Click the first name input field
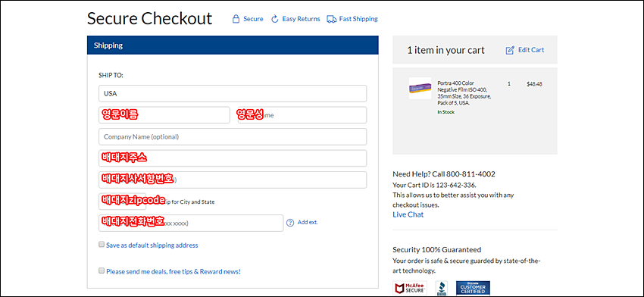644x297 pixels. (x=164, y=115)
